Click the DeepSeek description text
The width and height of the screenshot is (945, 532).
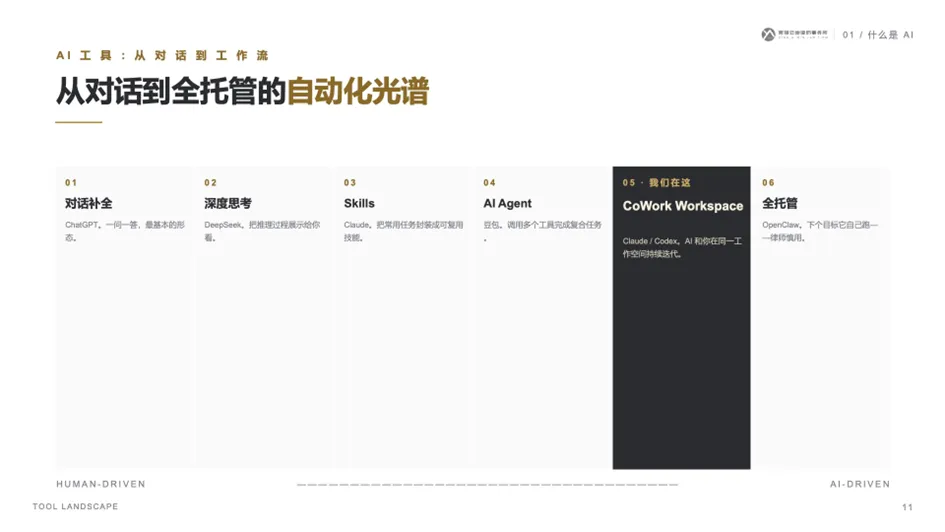coord(262,231)
